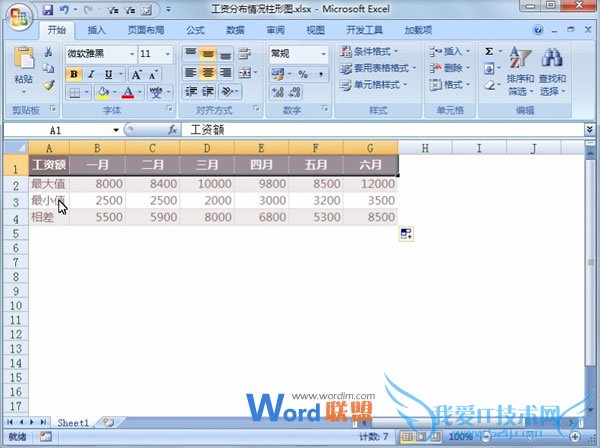Click the insert function fx button
Image resolution: width=600 pixels, height=448 pixels.
coord(173,130)
